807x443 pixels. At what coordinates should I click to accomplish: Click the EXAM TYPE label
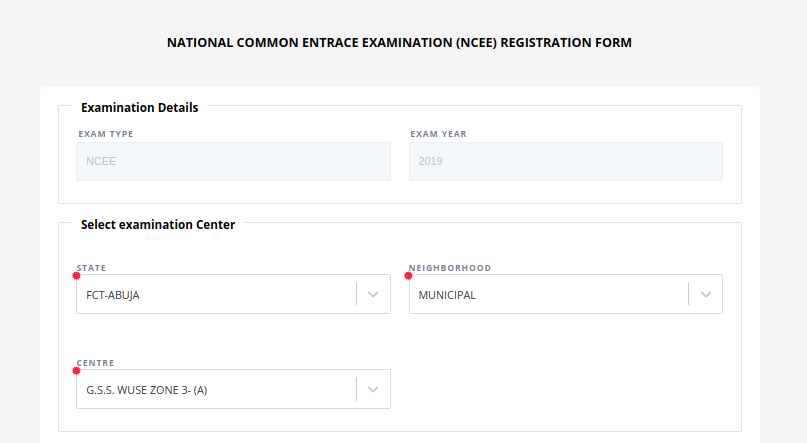point(105,134)
